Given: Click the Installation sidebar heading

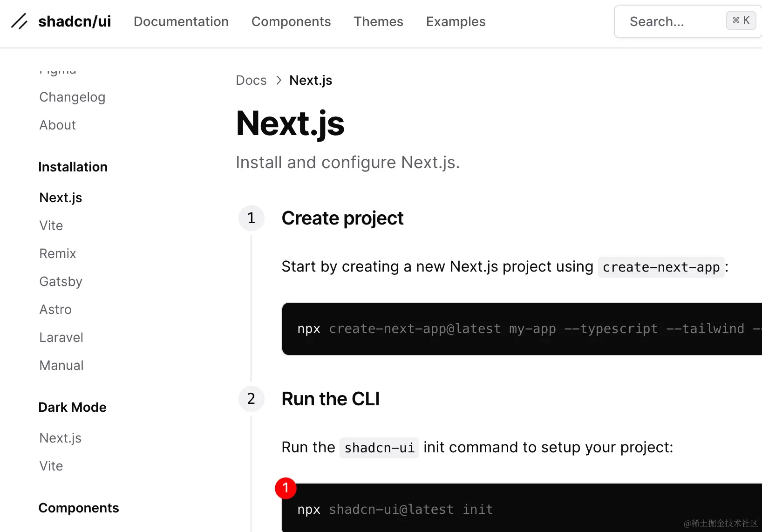Looking at the screenshot, I should tap(73, 167).
